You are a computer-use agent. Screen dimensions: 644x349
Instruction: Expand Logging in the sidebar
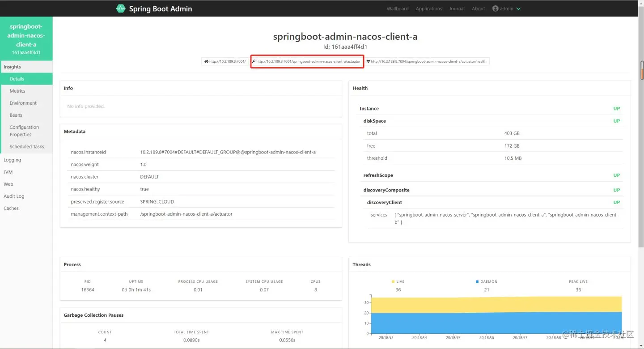(26, 160)
